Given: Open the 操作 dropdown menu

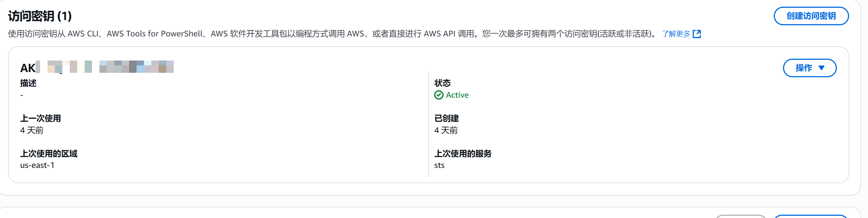Looking at the screenshot, I should (809, 68).
